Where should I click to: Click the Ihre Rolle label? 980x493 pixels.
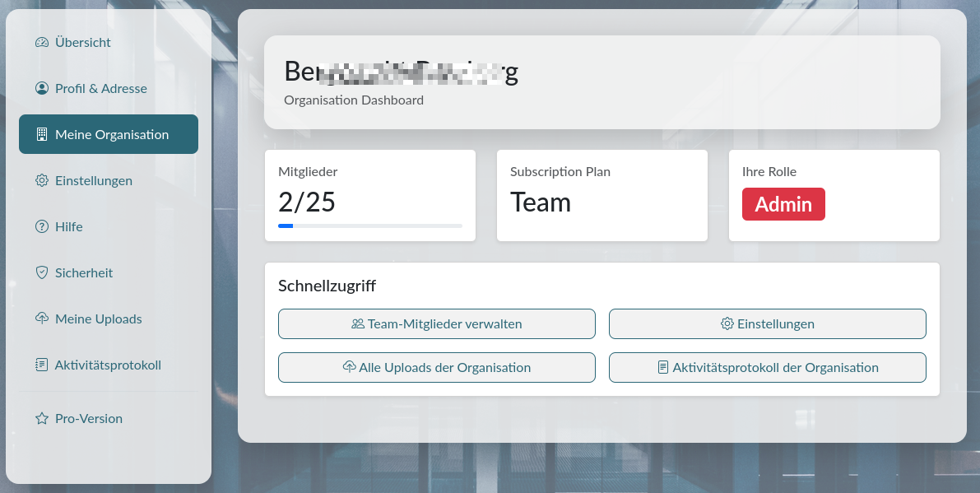(x=769, y=172)
